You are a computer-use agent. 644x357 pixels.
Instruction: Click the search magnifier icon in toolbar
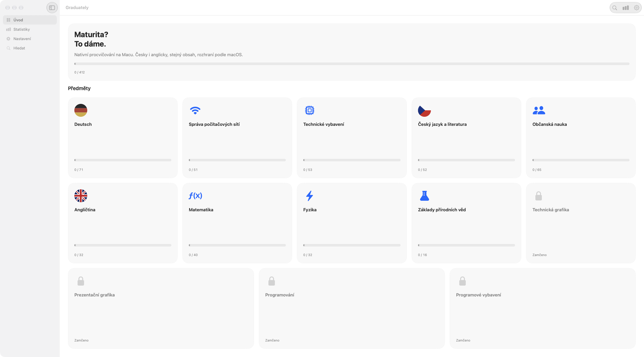(x=615, y=8)
